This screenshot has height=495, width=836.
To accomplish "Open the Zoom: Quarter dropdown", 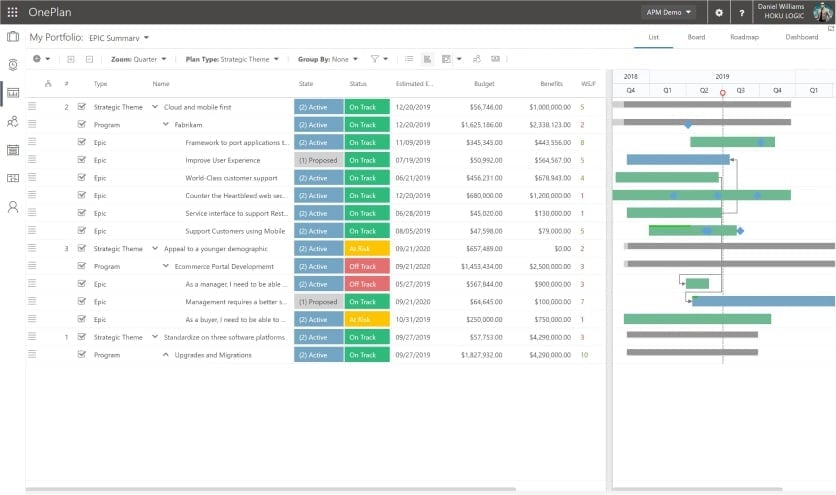I will tap(139, 59).
